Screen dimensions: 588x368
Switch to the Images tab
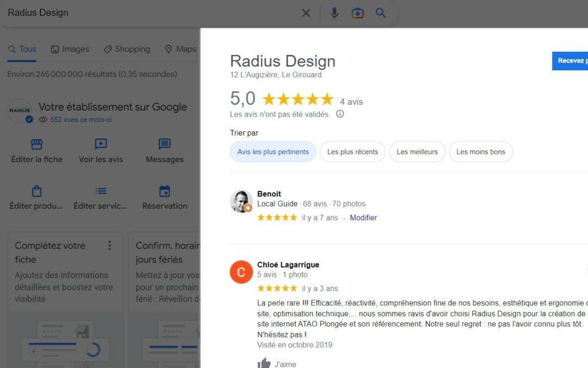pyautogui.click(x=70, y=49)
